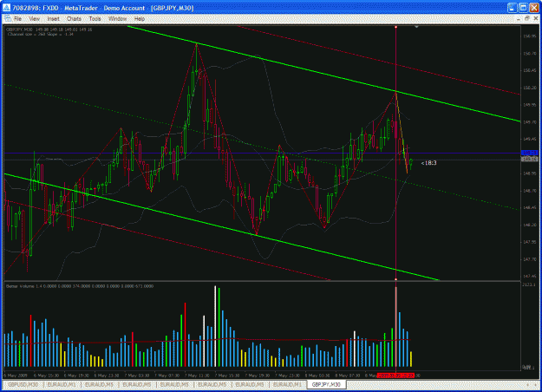This screenshot has width=542, height=392.
Task: Switch to the GBPUSD,M30 chart tab
Action: click(x=23, y=384)
